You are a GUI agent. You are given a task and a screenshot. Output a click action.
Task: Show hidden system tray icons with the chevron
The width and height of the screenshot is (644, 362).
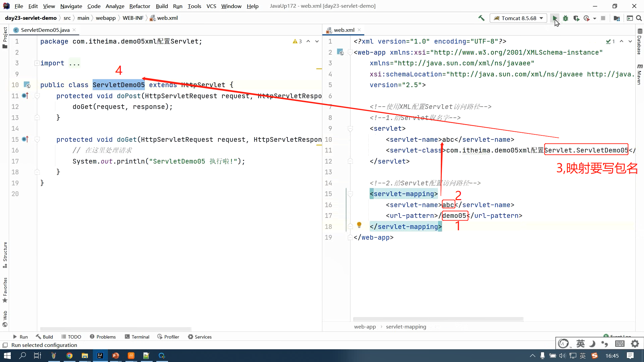[532, 356]
